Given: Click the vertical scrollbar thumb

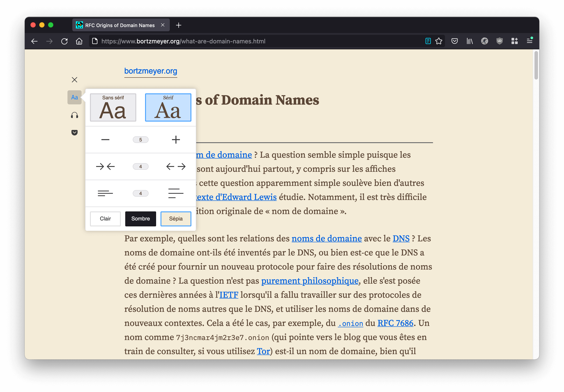Looking at the screenshot, I should point(536,65).
